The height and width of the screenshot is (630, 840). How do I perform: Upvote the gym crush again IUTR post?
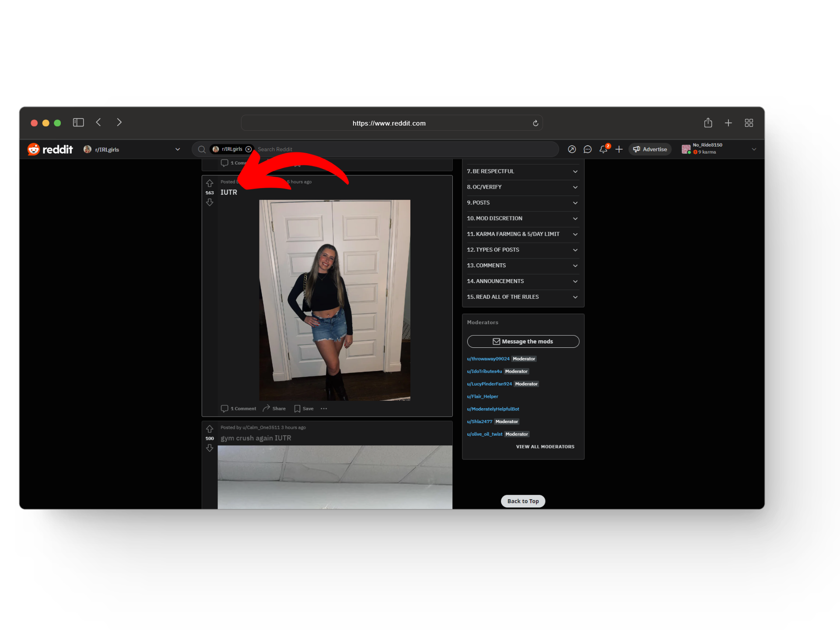coord(210,429)
